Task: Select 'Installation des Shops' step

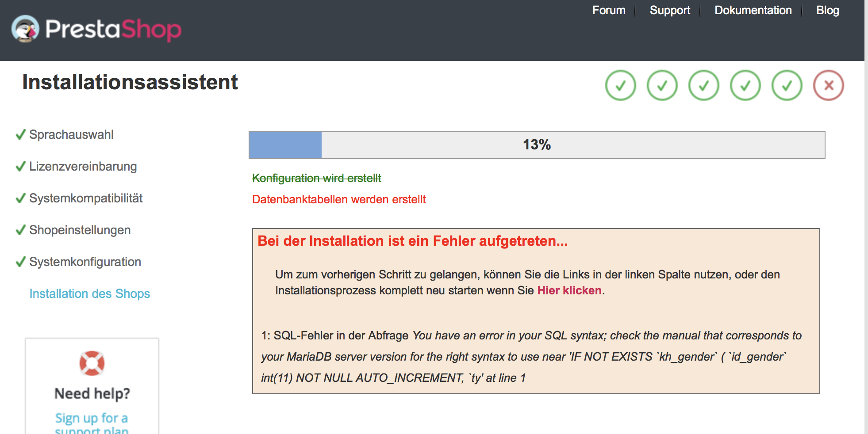Action: click(x=89, y=293)
